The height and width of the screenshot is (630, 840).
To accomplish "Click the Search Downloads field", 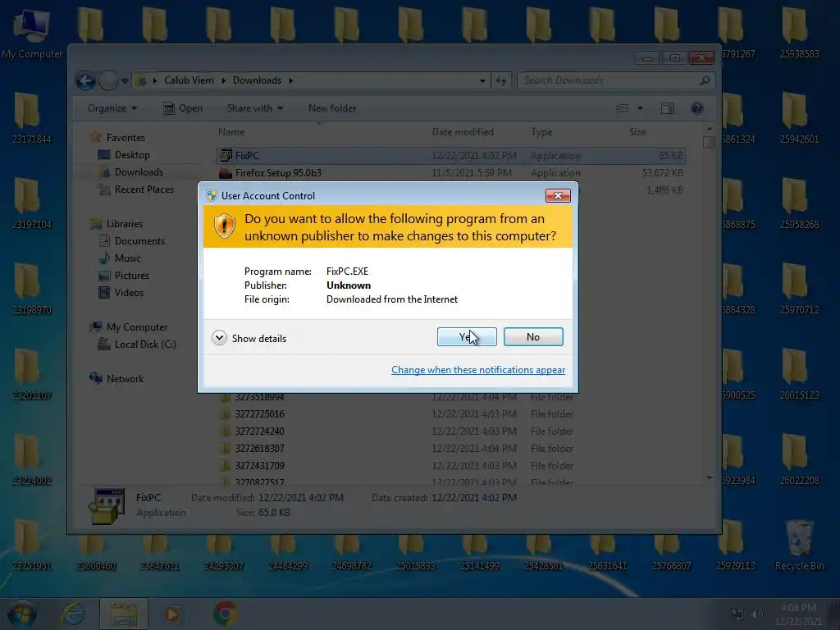I will point(616,80).
